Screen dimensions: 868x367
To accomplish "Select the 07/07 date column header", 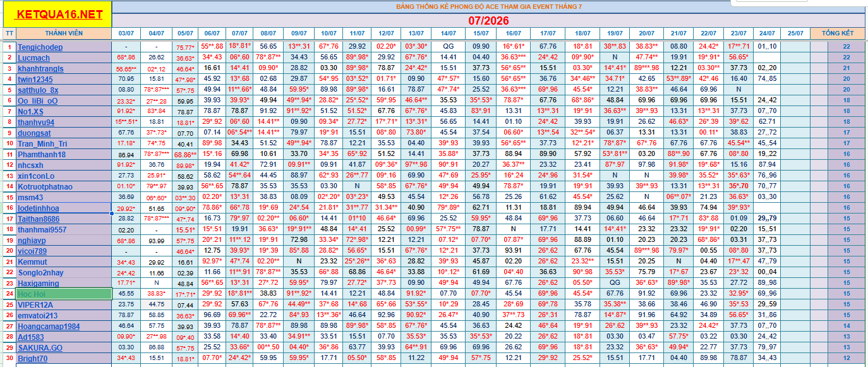I will pos(239,33).
